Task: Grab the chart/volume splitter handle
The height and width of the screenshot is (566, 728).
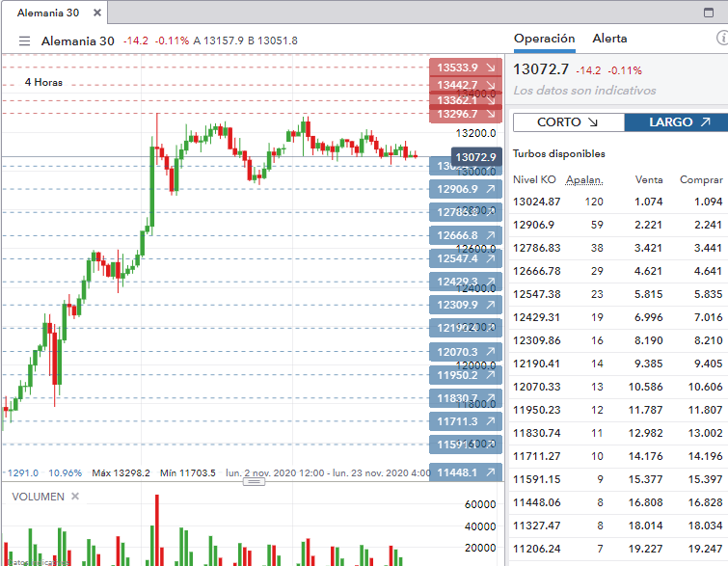Action: 254,481
